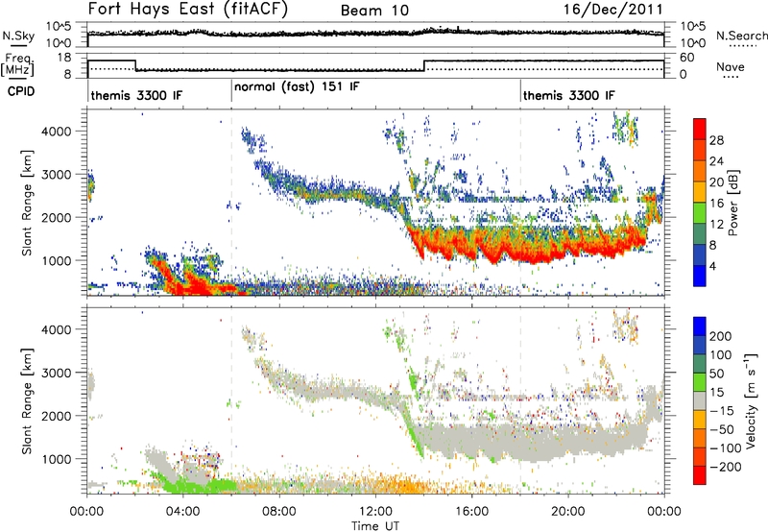Click Slant Range [km] label of velocity panel
Viewport: 768px width, 532px height.
tap(27, 401)
